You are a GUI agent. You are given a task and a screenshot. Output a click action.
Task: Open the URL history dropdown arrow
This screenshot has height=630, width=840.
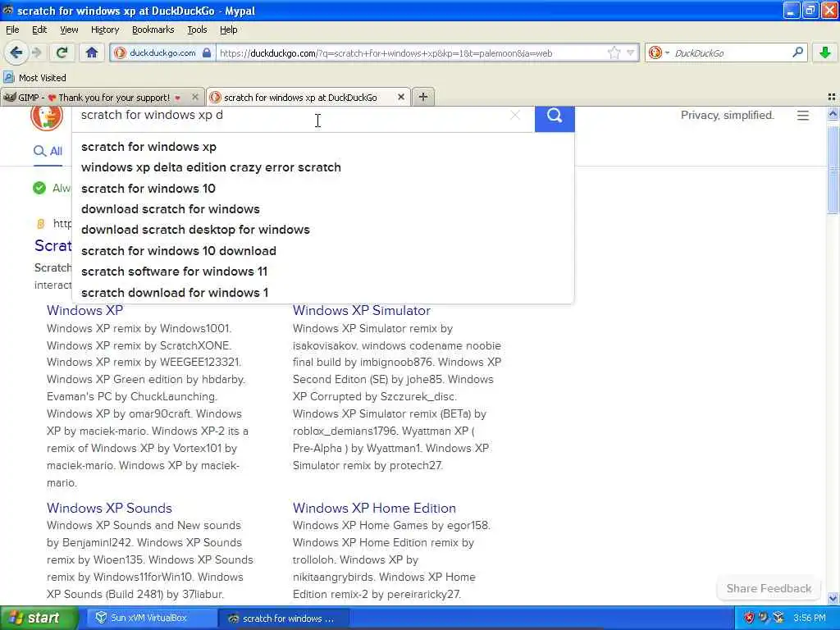pyautogui.click(x=631, y=52)
